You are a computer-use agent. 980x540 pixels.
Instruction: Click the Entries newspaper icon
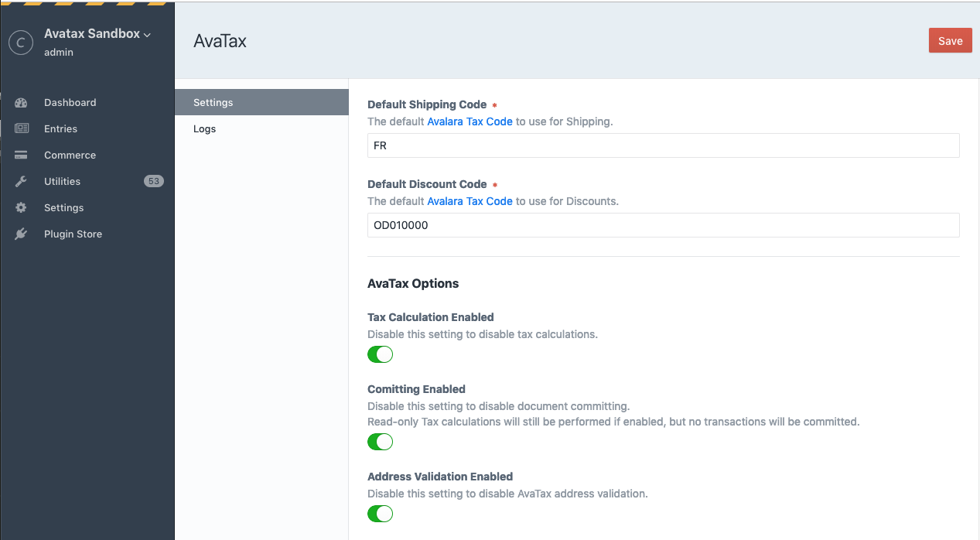point(21,129)
